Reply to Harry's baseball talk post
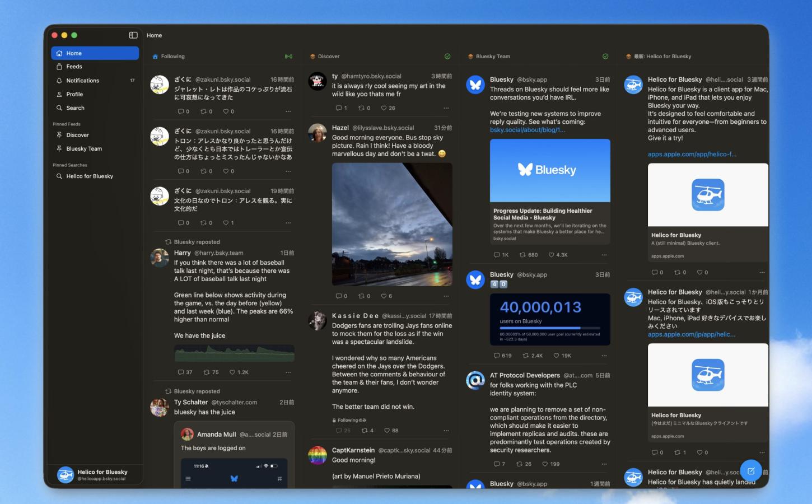Viewport: 812px width, 504px height. [185, 372]
